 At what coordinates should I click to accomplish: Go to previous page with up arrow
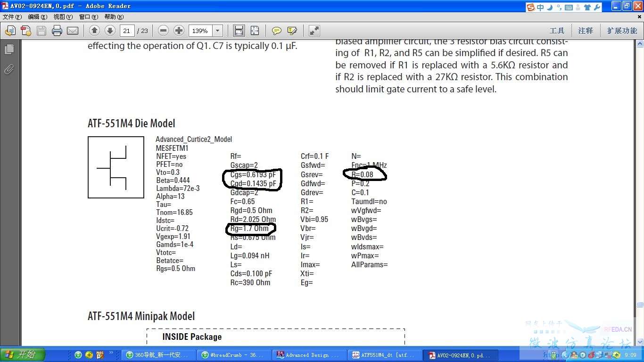(x=94, y=31)
